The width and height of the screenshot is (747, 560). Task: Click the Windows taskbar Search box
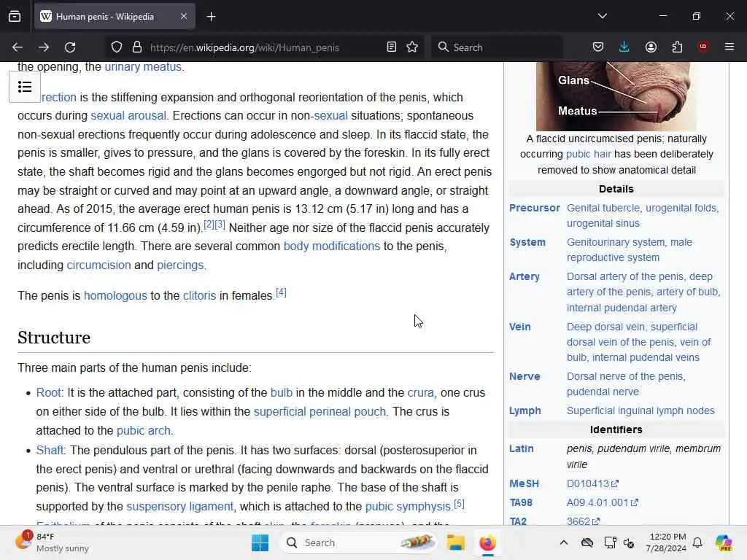pos(359,542)
